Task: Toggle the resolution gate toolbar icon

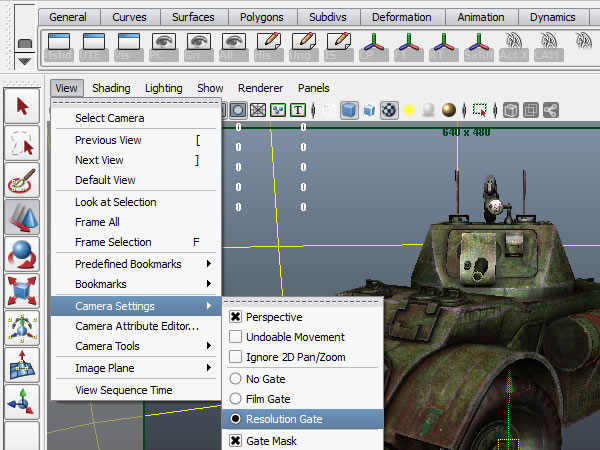Action: [238, 111]
